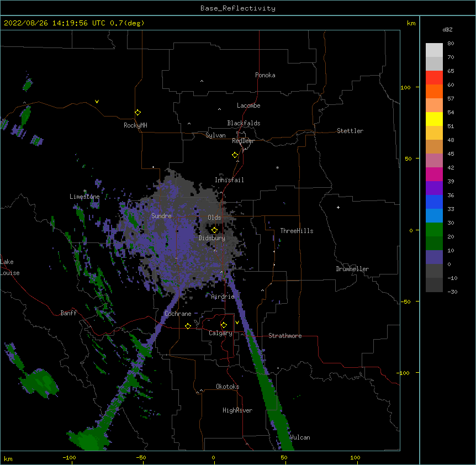Image resolution: width=476 pixels, height=465 pixels.
Task: Select the Didsbury label
Action: (x=211, y=238)
